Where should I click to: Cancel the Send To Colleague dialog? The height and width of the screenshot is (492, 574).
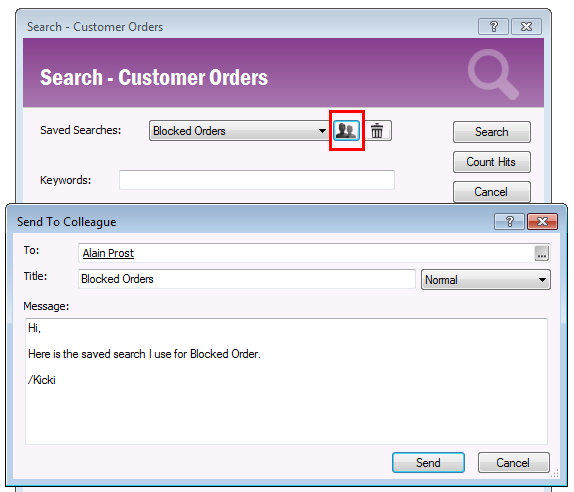click(x=514, y=463)
